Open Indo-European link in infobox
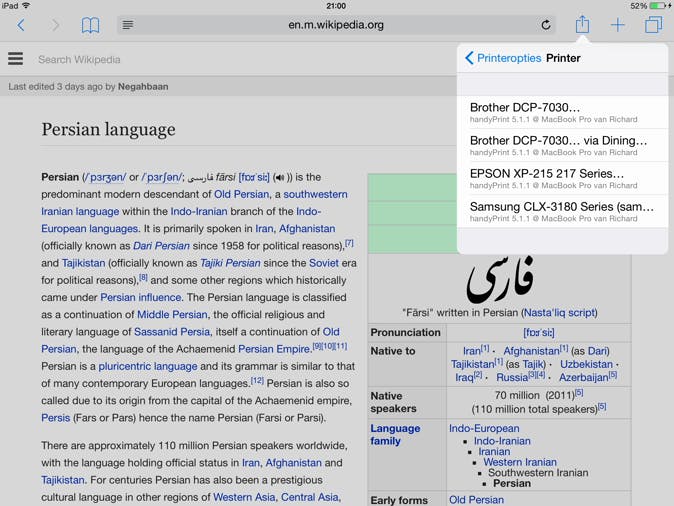The height and width of the screenshot is (506, 674). [484, 429]
